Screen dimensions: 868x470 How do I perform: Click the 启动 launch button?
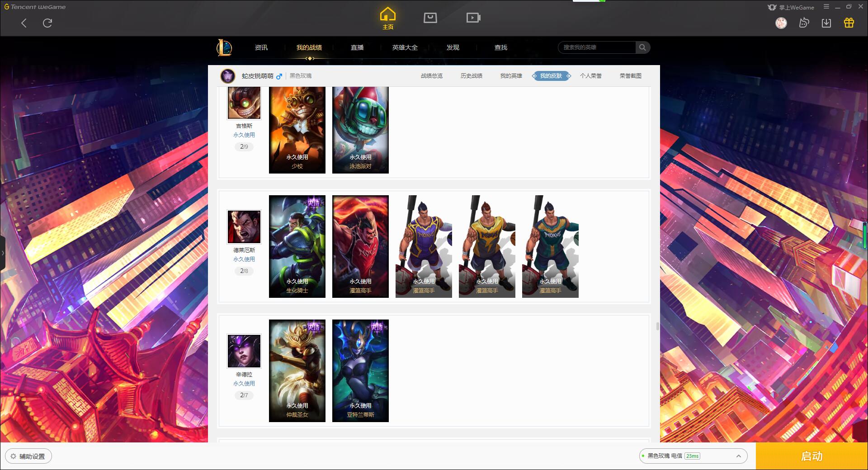812,456
